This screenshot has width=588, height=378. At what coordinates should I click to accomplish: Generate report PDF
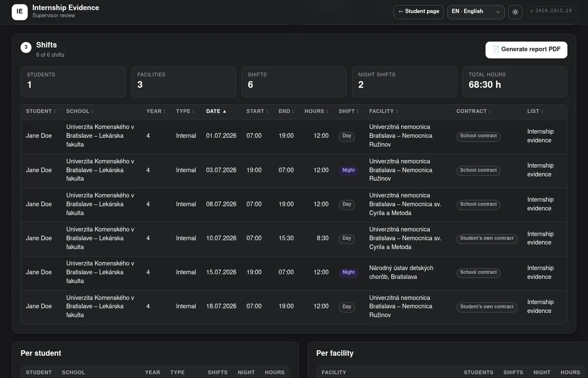coord(526,50)
